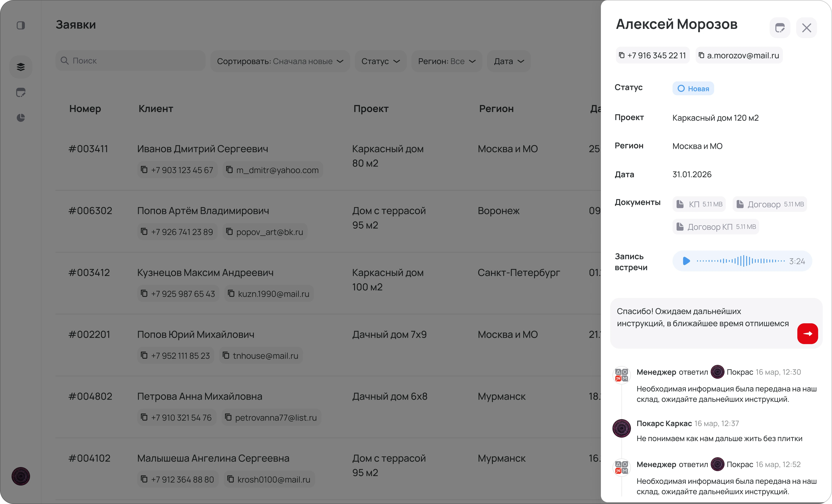The image size is (832, 504).
Task: Click the user avatar at sidebar bottom
Action: pos(21,476)
